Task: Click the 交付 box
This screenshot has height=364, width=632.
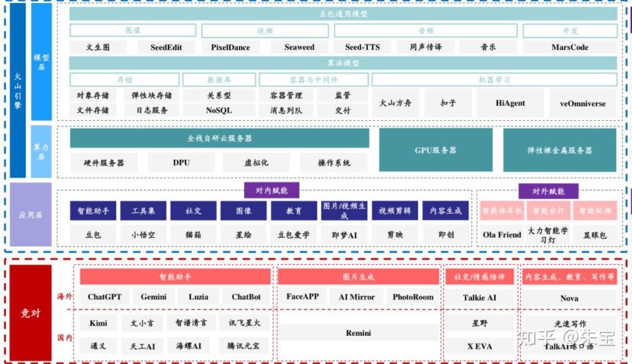Action: click(x=342, y=110)
